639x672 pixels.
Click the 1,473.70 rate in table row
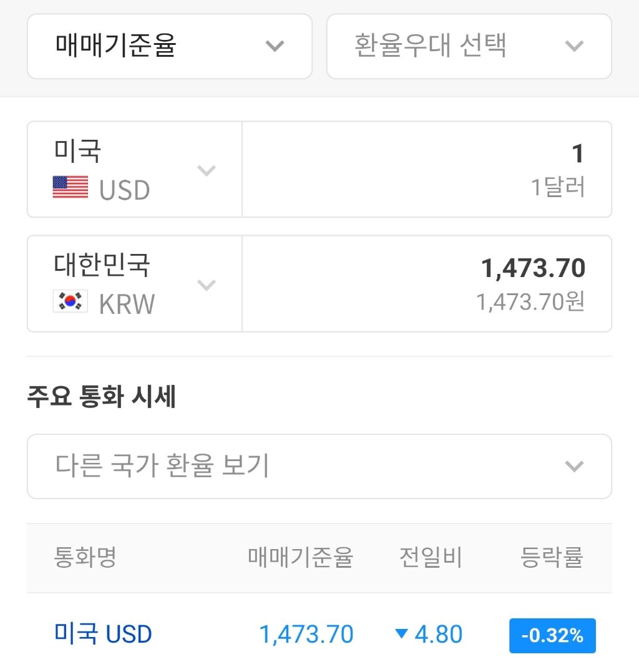[306, 635]
